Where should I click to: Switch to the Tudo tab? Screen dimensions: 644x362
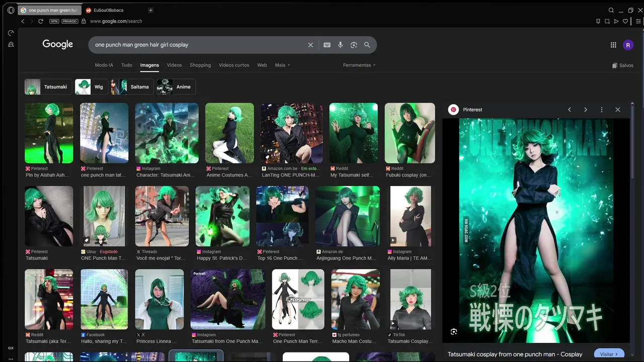[x=127, y=65]
